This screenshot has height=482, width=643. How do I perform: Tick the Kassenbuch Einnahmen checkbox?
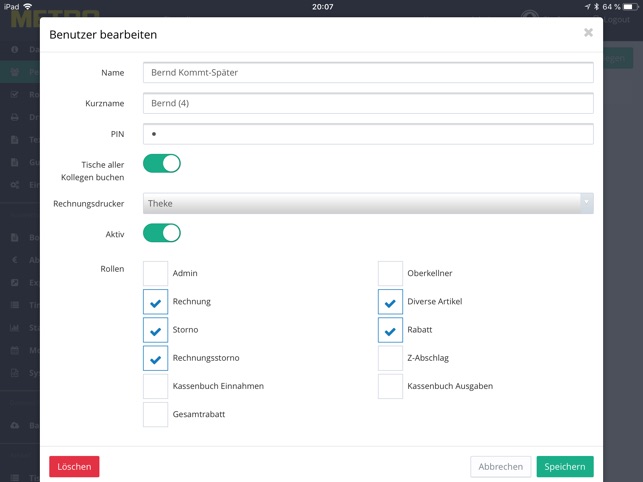coord(155,386)
